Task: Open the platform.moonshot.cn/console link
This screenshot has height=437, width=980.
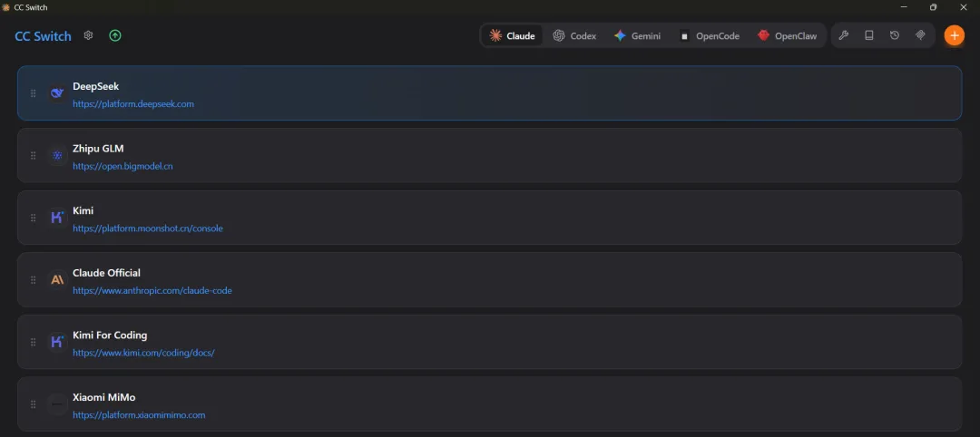Action: [148, 228]
